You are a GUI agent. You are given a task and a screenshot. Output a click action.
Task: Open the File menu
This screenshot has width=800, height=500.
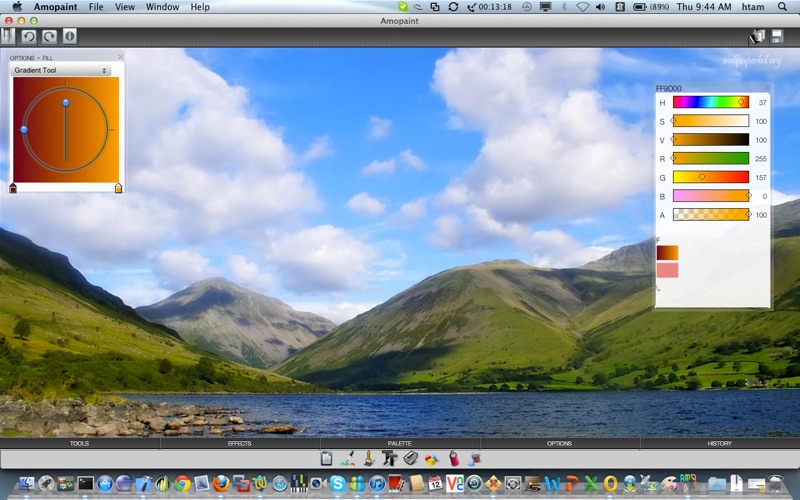click(x=96, y=7)
